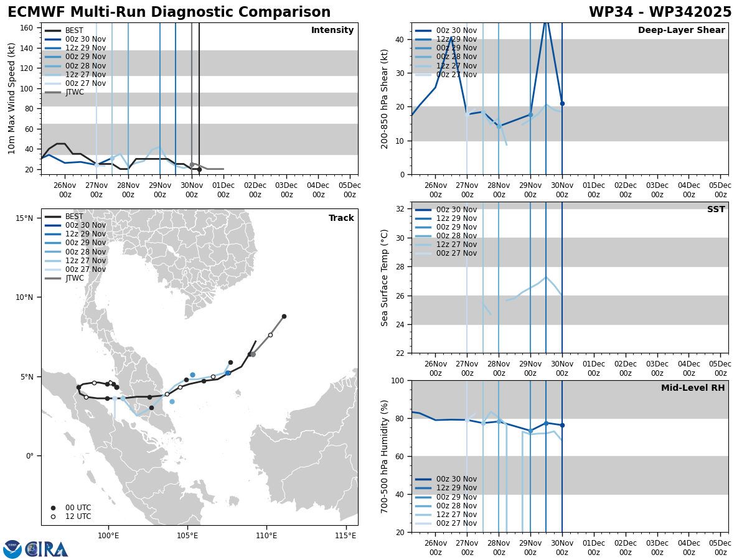747x560 pixels.
Task: Click the filled 00 UTC marker in Track legend
Action: point(53,508)
